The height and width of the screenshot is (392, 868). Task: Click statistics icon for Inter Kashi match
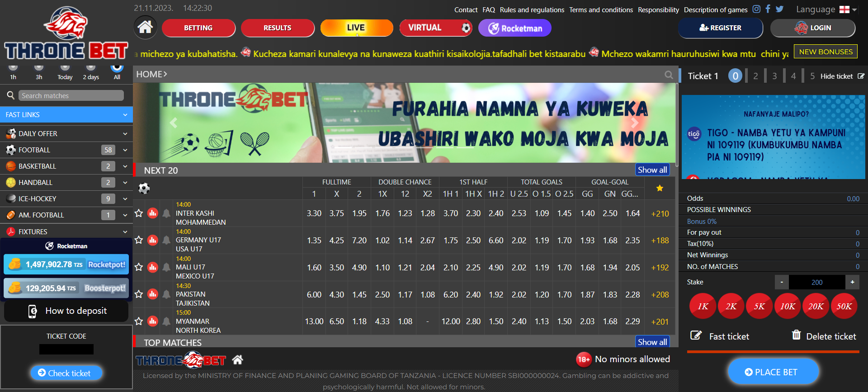point(153,213)
